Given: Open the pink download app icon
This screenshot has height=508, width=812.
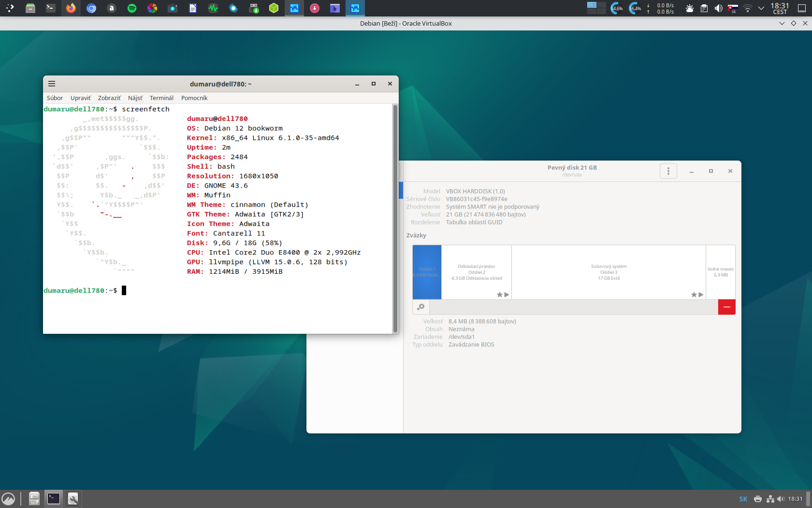Looking at the screenshot, I should tap(315, 8).
